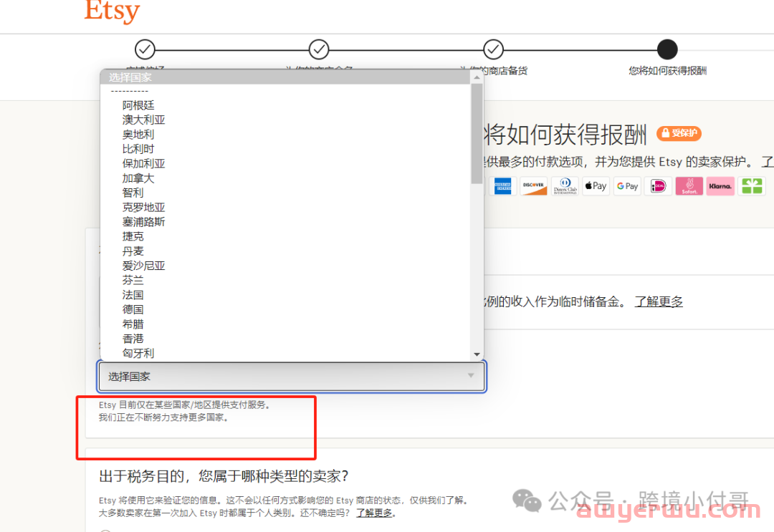Pick 芬兰 in the country list
Image resolution: width=774 pixels, height=532 pixels.
click(x=285, y=281)
